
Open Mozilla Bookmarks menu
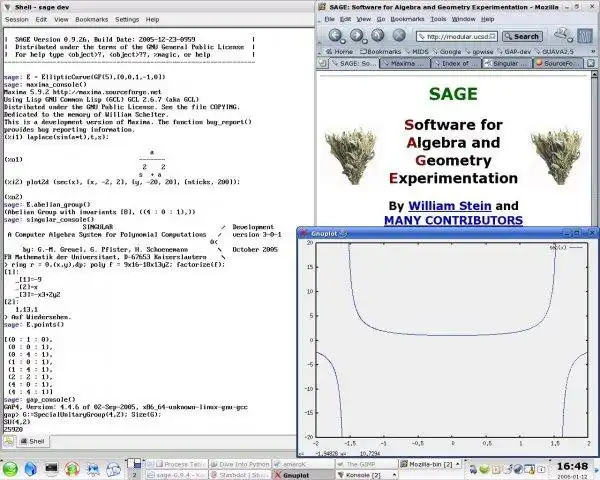point(407,19)
